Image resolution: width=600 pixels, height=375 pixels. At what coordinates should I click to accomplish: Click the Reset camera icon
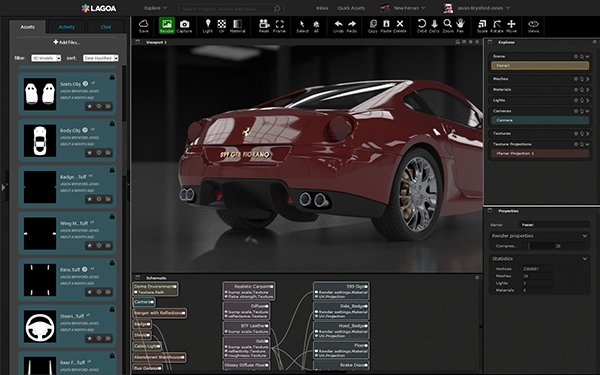(264, 26)
